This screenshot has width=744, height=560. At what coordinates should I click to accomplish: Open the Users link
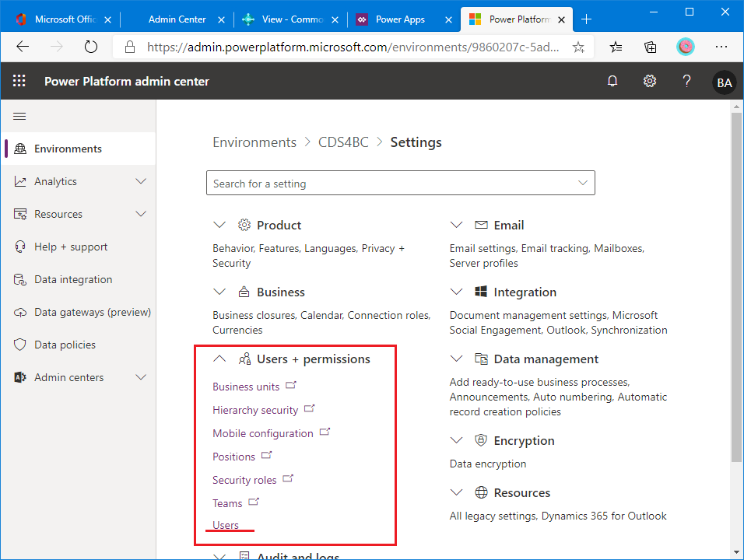pos(226,525)
